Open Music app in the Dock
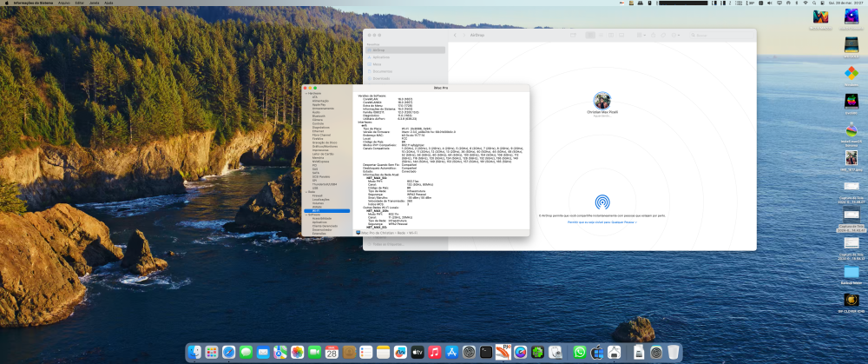Screen dimensions: 868x364 pyautogui.click(x=435, y=352)
